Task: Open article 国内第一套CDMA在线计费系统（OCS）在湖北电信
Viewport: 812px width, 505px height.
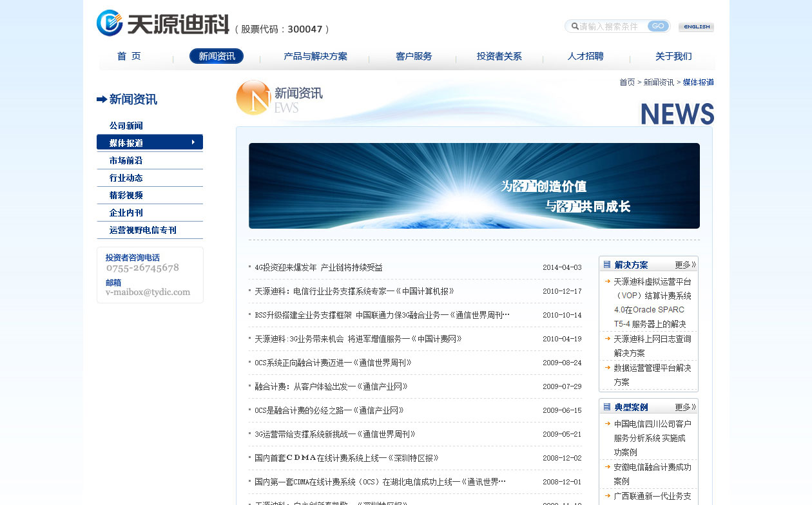Action: click(x=380, y=482)
